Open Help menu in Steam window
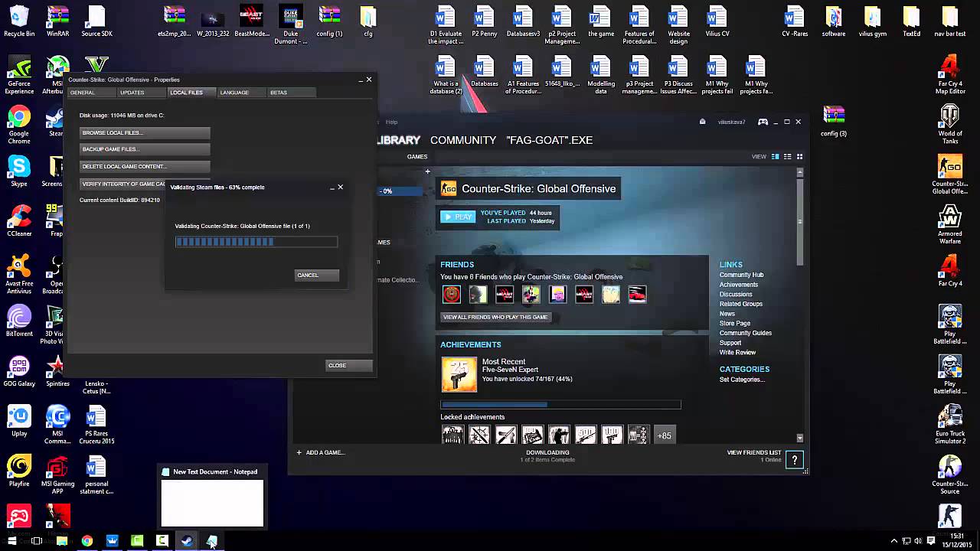This screenshot has height=551, width=980. [391, 122]
